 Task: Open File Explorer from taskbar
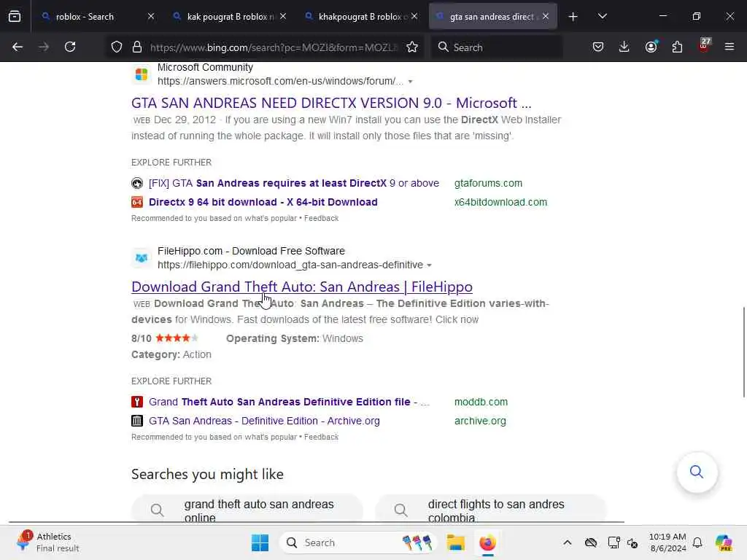pyautogui.click(x=455, y=542)
